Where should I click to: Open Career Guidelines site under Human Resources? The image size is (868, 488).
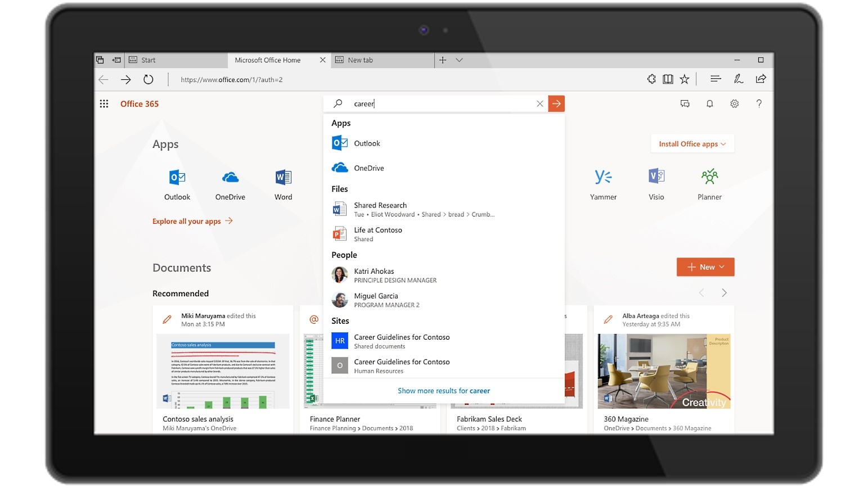pos(444,365)
